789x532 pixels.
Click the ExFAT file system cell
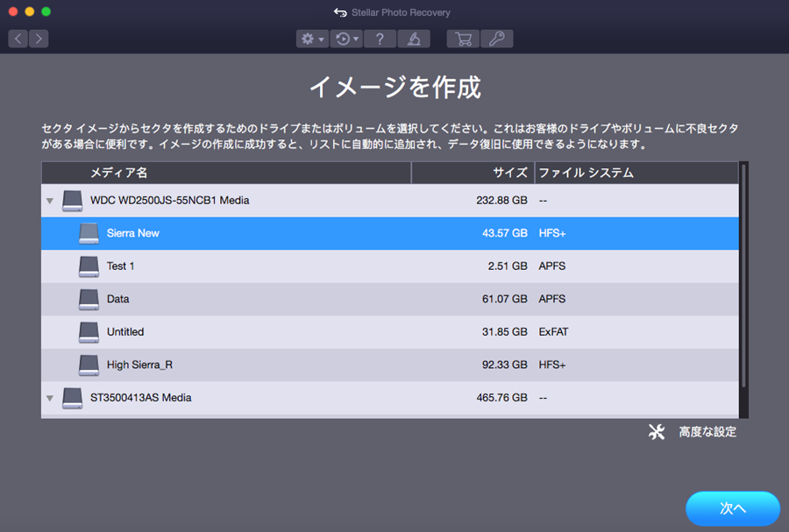point(553,332)
